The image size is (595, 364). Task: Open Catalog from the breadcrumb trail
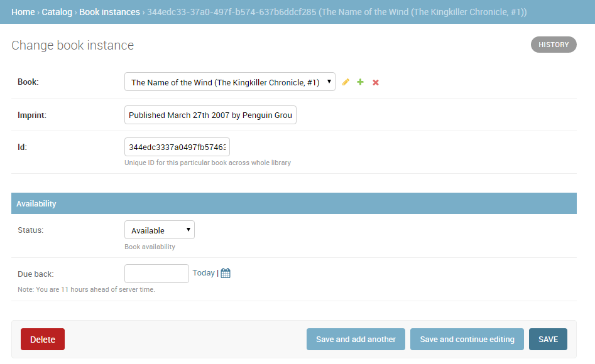pos(57,11)
